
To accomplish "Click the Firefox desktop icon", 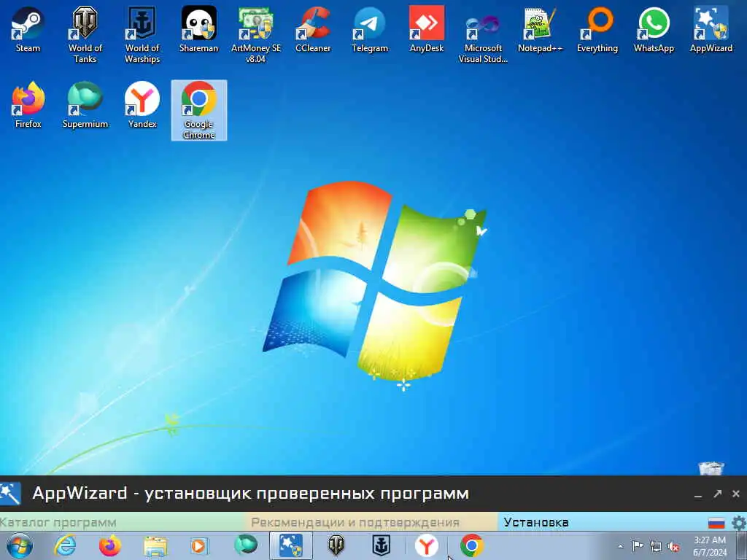I will click(x=28, y=105).
